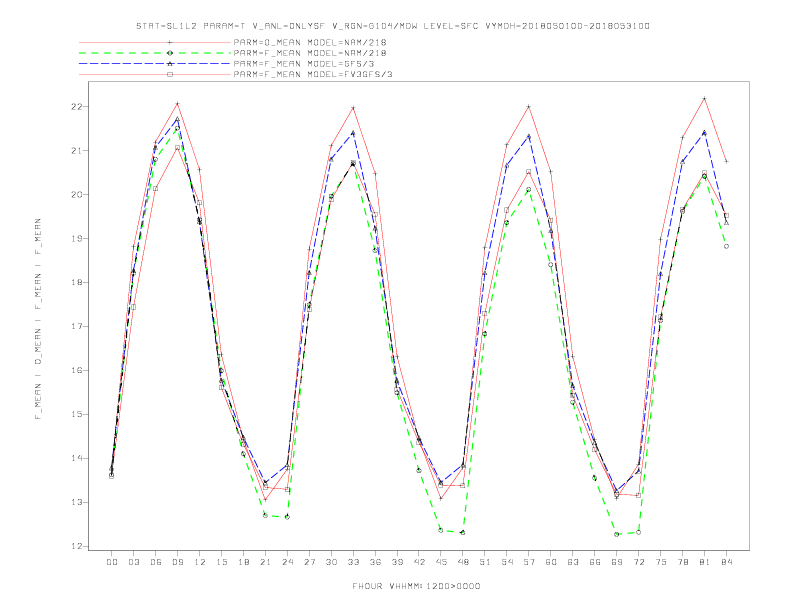Click y-axis tick label 22
The image size is (792, 612).
coord(77,107)
